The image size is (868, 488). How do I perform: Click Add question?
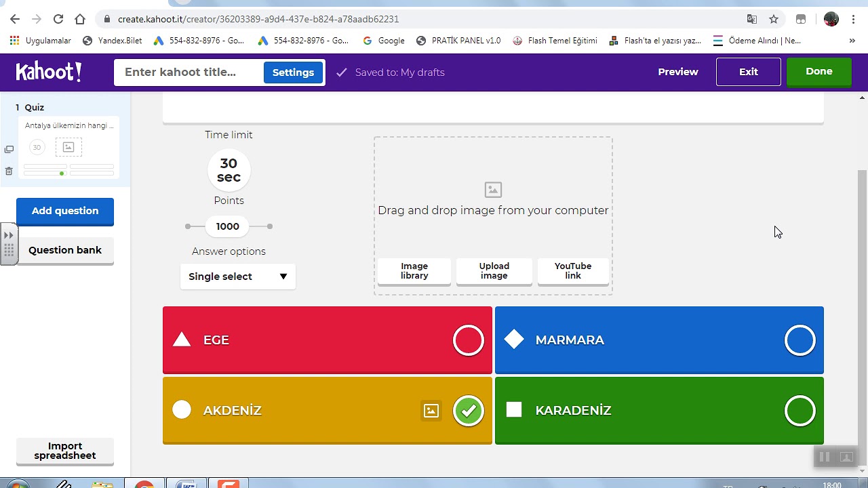[x=65, y=211]
